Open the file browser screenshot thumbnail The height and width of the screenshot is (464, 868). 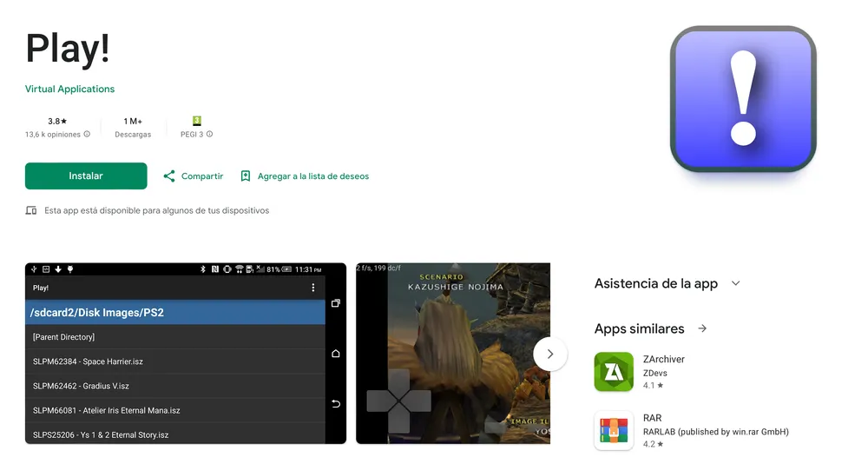coord(185,354)
